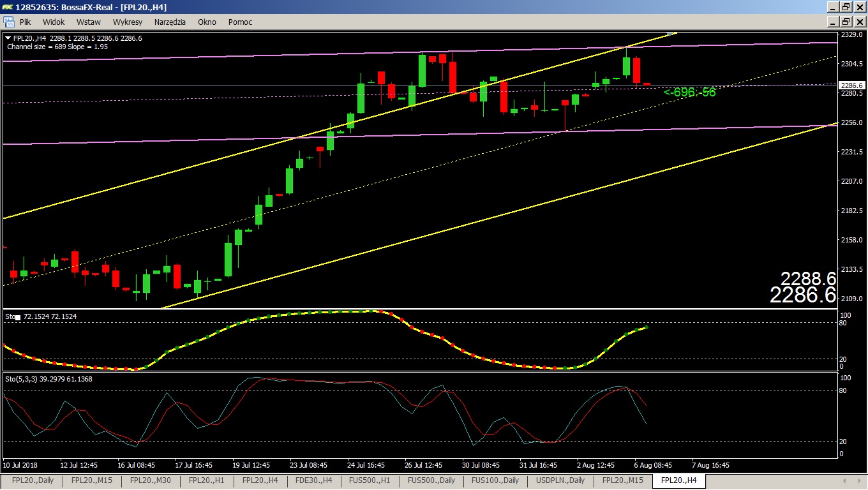Open the Okno menu
868x490 pixels.
pyautogui.click(x=207, y=22)
